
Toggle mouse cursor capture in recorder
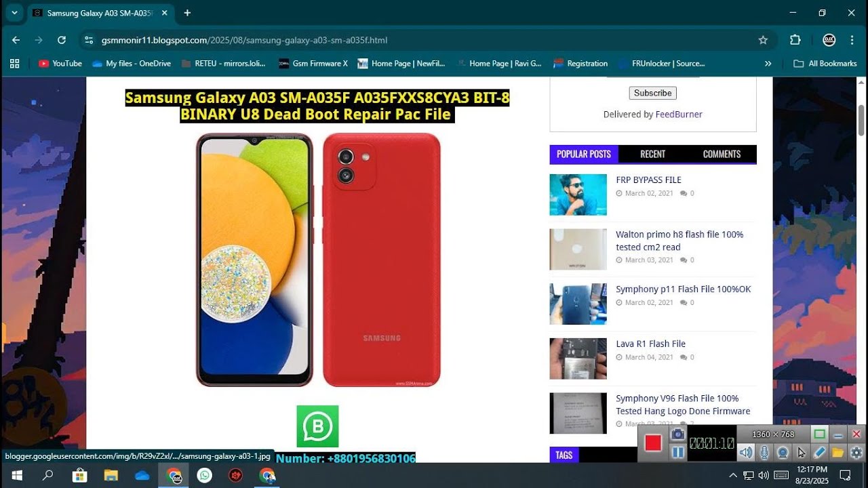point(801,452)
